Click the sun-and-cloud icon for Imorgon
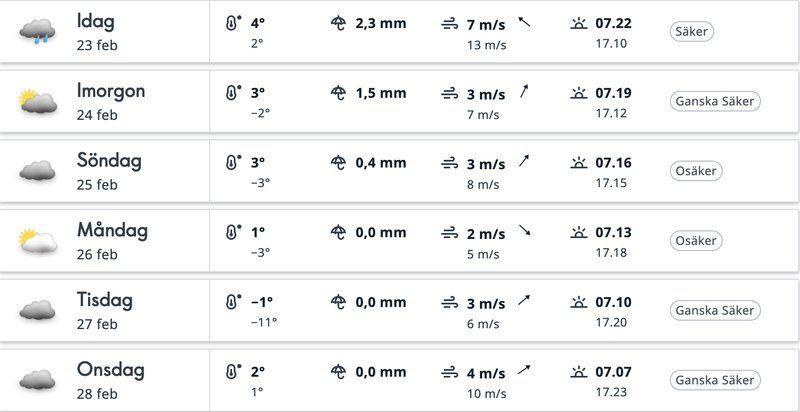800x412 pixels. click(x=37, y=100)
